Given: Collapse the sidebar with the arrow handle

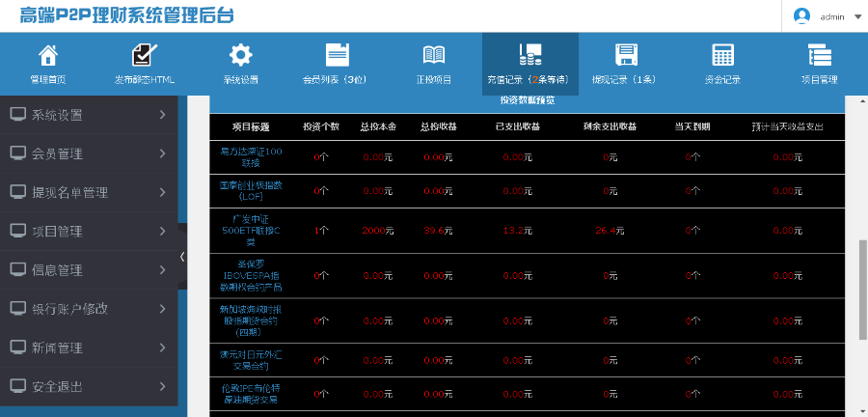Looking at the screenshot, I should [x=182, y=257].
